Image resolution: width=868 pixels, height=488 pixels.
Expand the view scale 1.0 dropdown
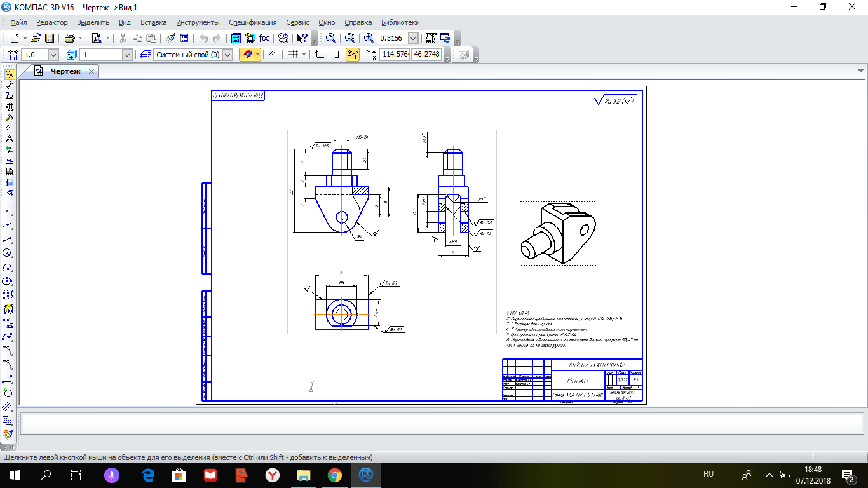[53, 55]
